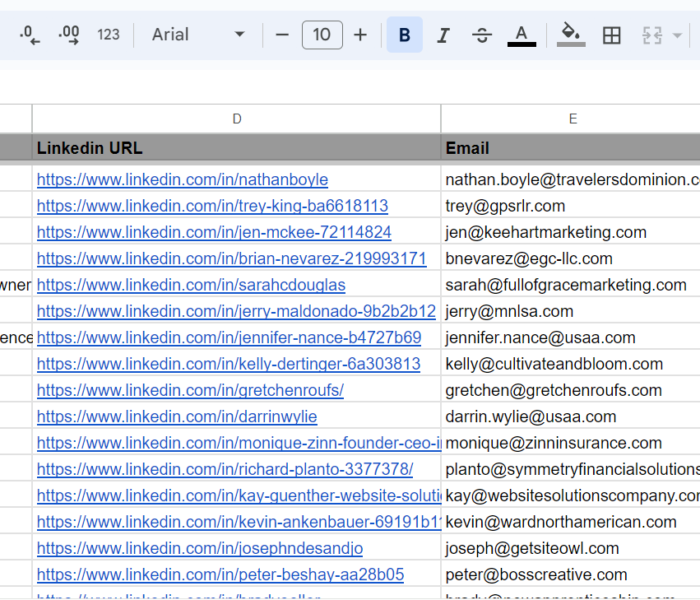700x600 pixels.
Task: Select the Linkedin URL header cell
Action: 237,148
